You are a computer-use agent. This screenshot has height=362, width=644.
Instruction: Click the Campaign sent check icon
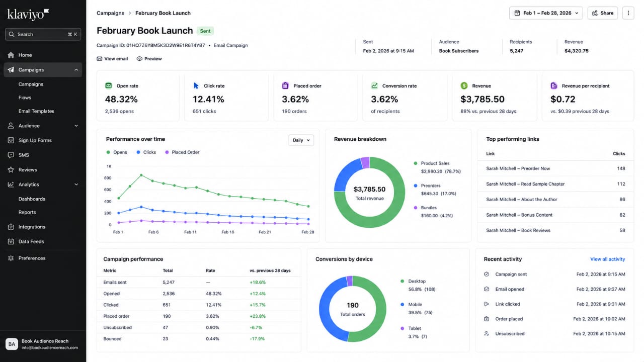[487, 275]
